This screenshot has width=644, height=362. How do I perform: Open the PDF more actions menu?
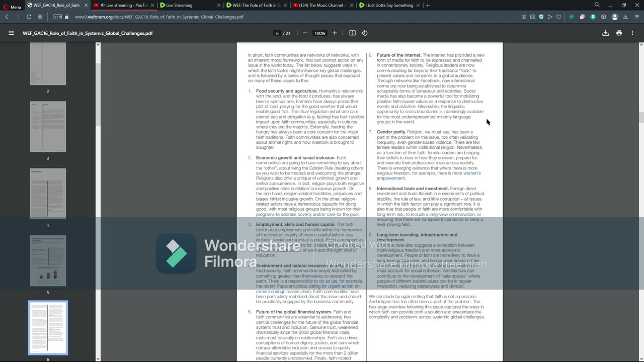click(632, 33)
